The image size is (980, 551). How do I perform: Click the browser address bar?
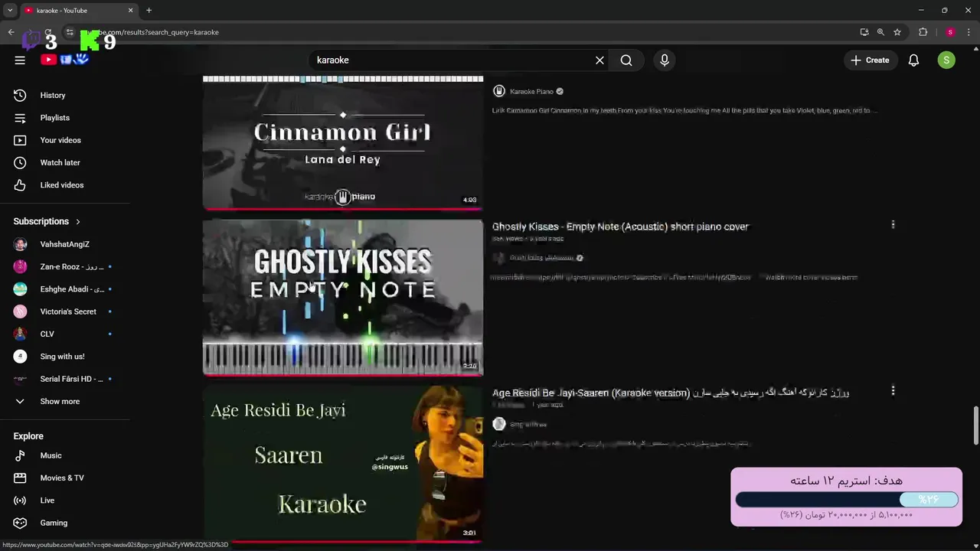[459, 32]
